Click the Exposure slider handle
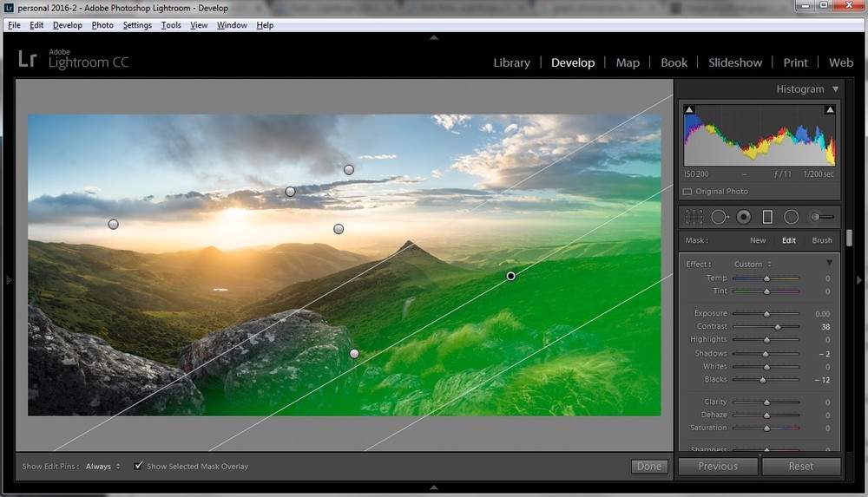 point(766,314)
